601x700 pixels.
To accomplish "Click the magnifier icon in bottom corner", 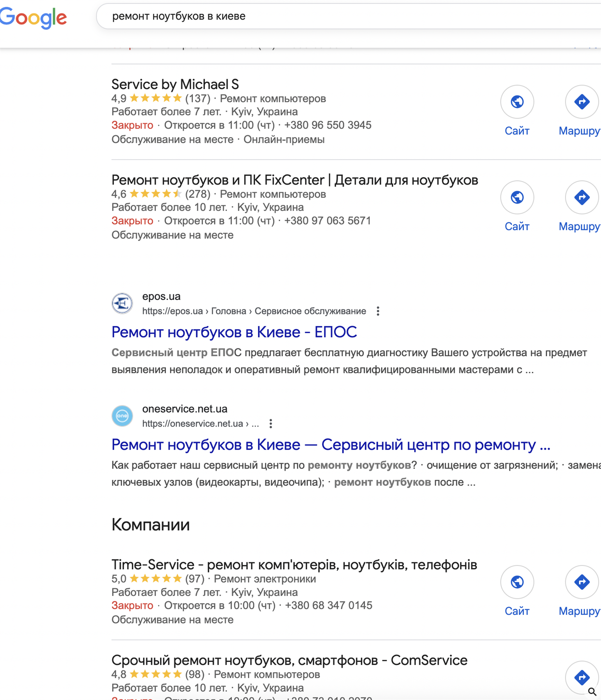I will [x=592, y=692].
